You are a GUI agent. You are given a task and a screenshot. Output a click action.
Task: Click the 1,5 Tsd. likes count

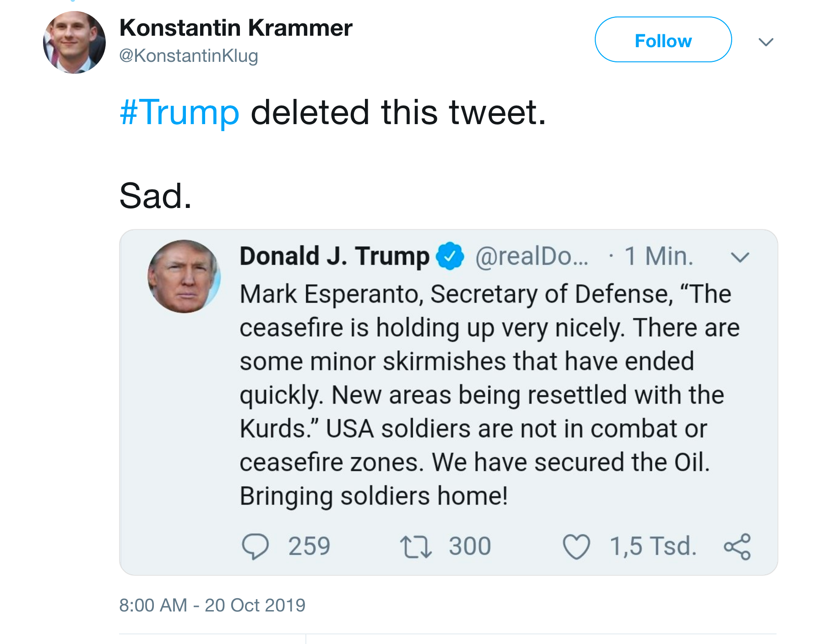click(653, 546)
